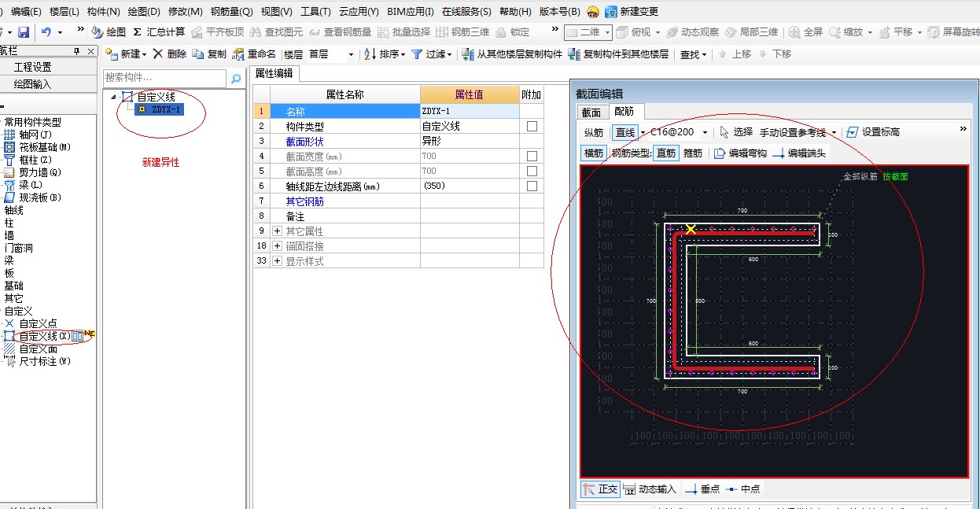Click the 搜索构件 search field

(x=164, y=78)
